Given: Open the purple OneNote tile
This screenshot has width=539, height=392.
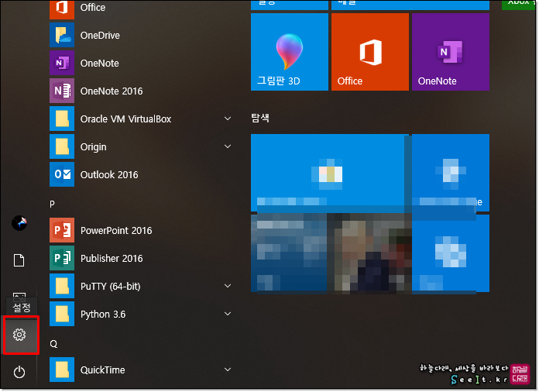Looking at the screenshot, I should coord(450,52).
